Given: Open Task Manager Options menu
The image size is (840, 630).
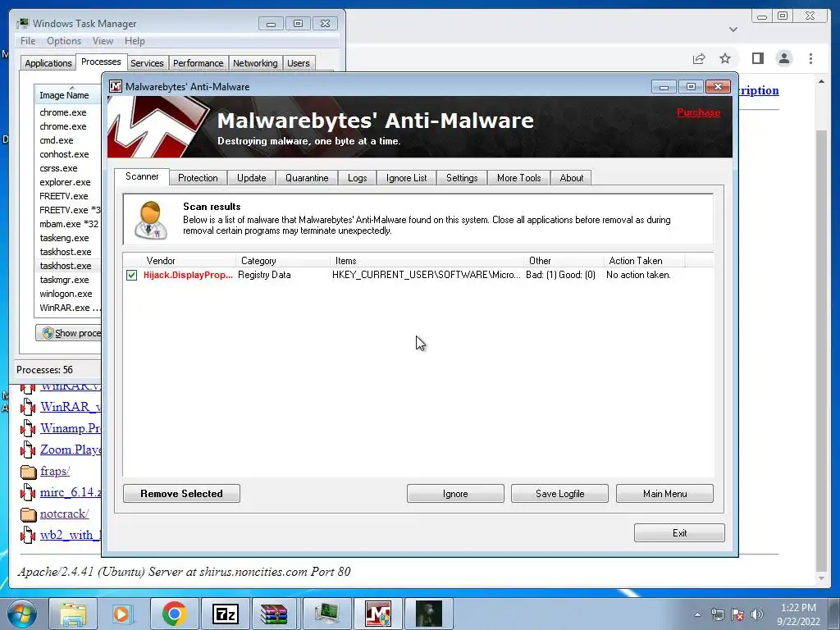Looking at the screenshot, I should [x=64, y=41].
